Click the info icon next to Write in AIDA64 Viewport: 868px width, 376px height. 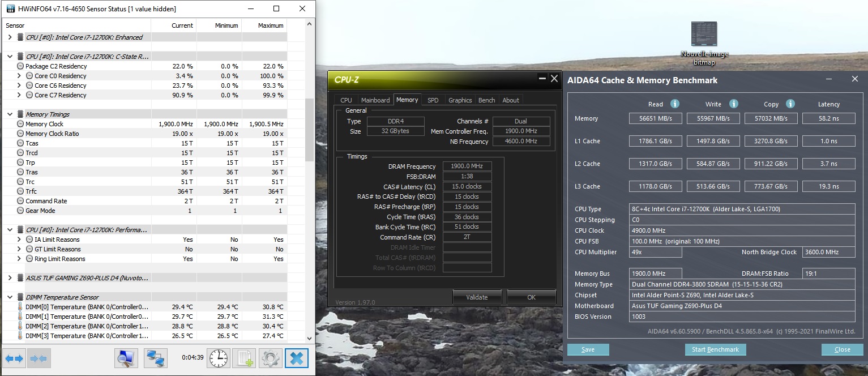[x=733, y=104]
